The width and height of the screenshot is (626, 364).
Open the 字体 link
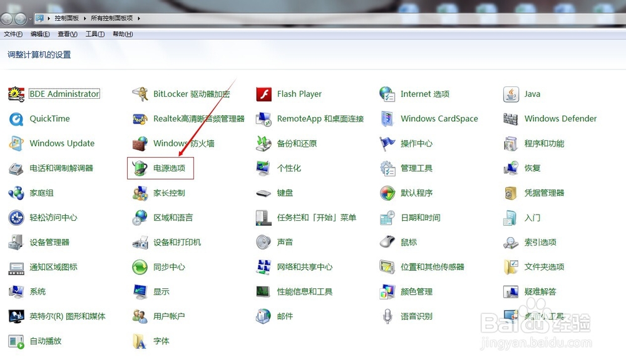coord(162,341)
